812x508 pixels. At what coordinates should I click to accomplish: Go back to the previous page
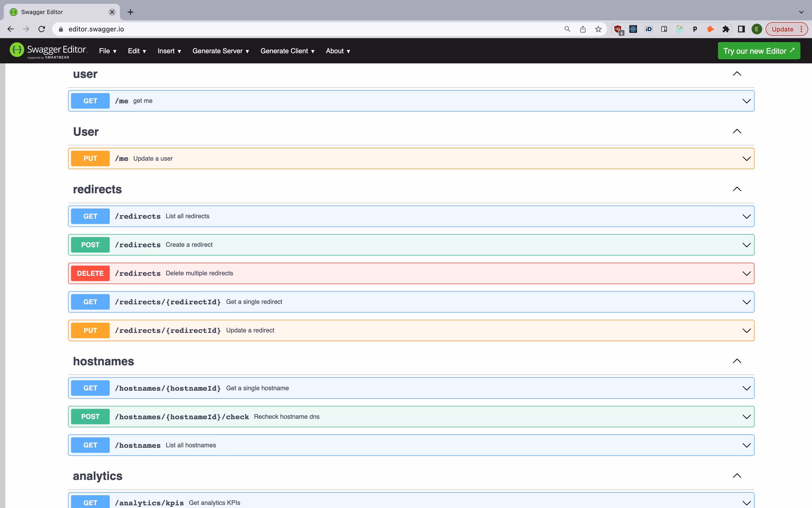point(11,29)
